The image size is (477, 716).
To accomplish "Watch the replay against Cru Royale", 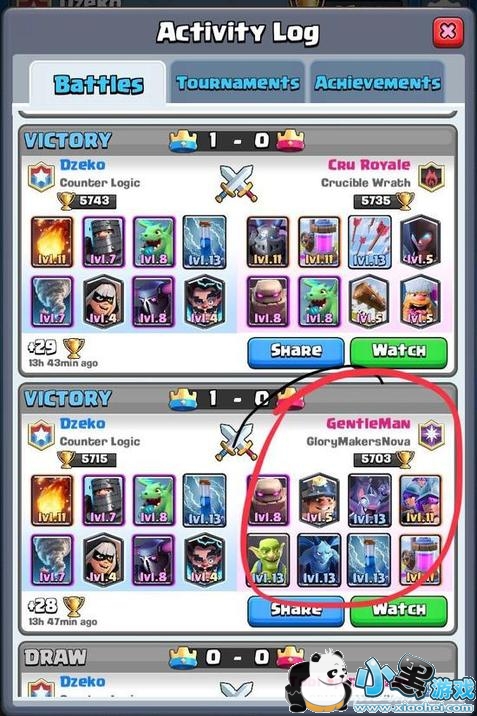I will (398, 352).
